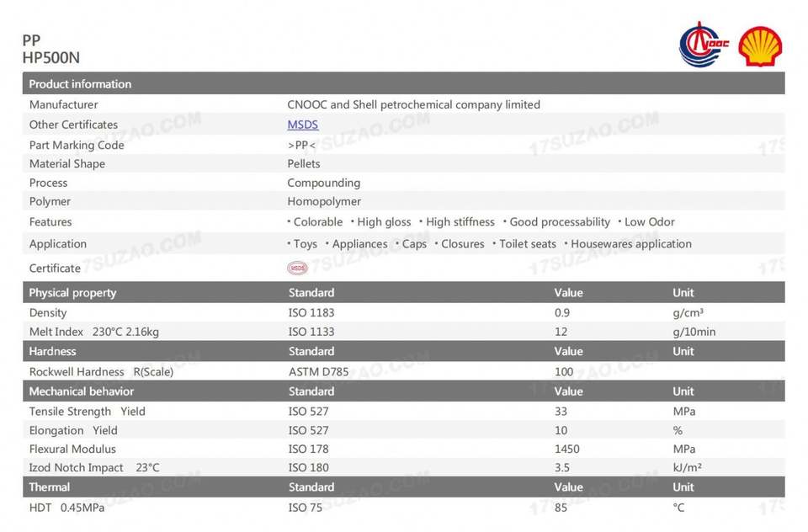Viewport: 808px width, 532px height.
Task: Click the Compounding process value
Action: (x=323, y=183)
